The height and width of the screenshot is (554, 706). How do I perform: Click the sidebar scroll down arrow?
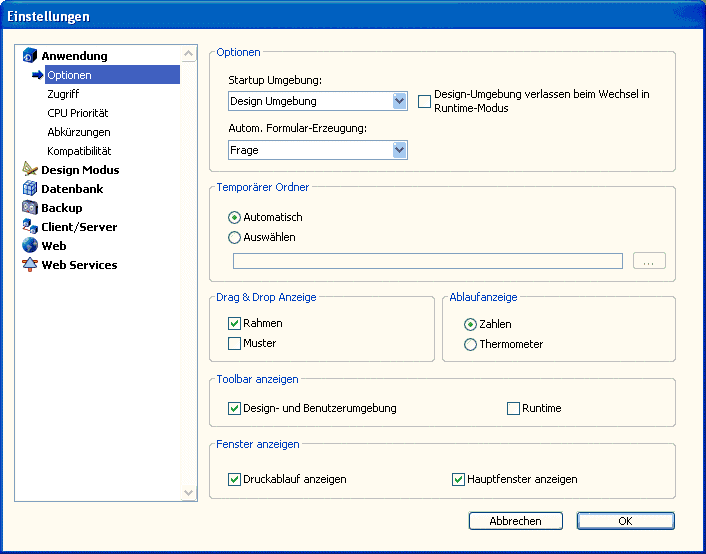189,492
